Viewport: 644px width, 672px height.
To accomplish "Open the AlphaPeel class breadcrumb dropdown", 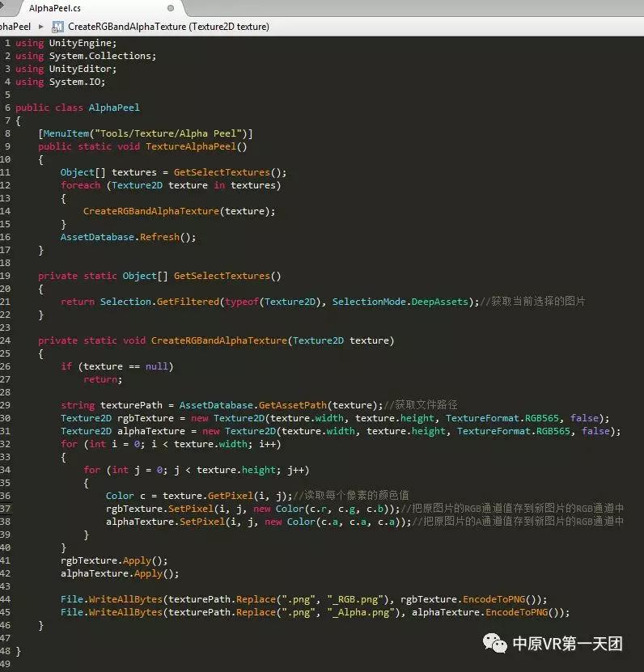I will point(15,27).
